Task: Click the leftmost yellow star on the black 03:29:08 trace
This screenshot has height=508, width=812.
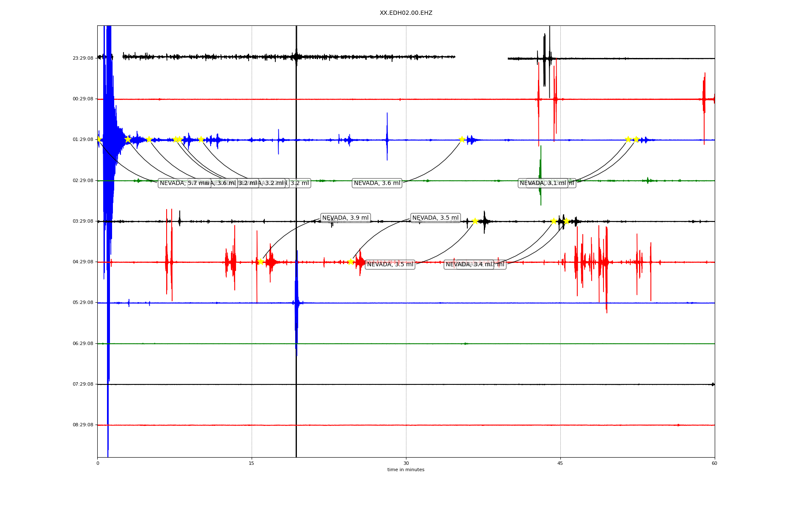Action: tap(475, 221)
